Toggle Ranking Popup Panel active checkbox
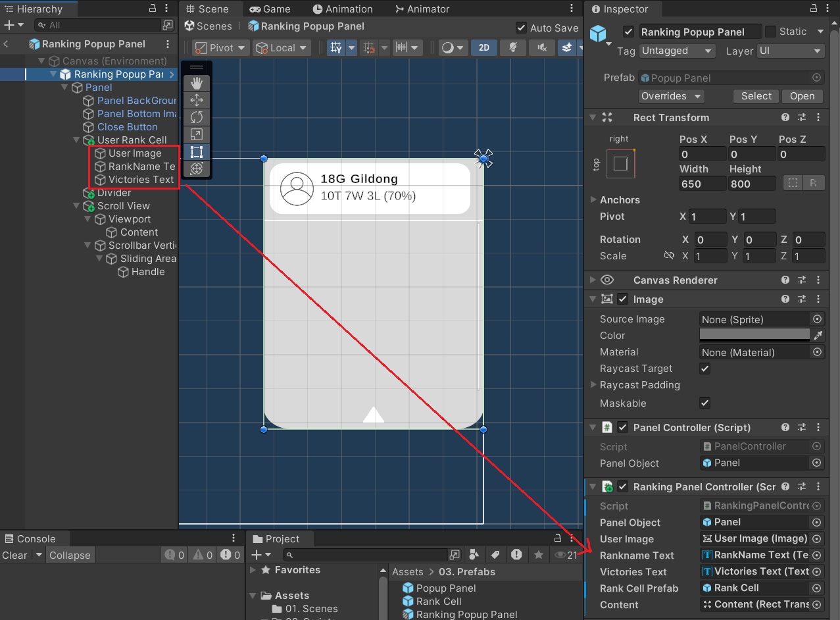Image resolution: width=840 pixels, height=620 pixels. pos(628,32)
